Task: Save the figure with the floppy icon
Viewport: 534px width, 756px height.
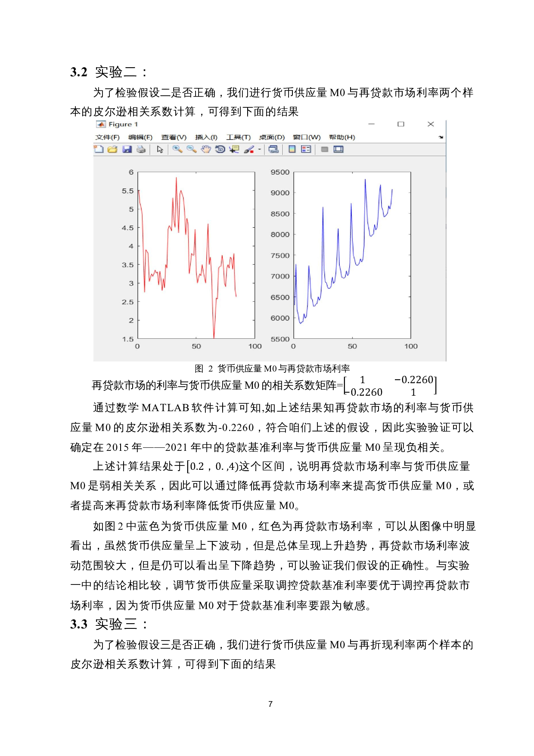Action: coord(127,149)
